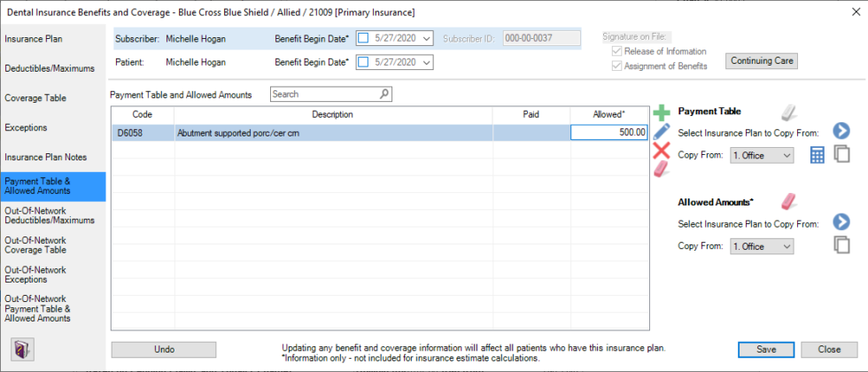Toggle the Subscriber Benefit Begin Date checkbox
Image resolution: width=868 pixels, height=372 pixels.
click(x=363, y=38)
